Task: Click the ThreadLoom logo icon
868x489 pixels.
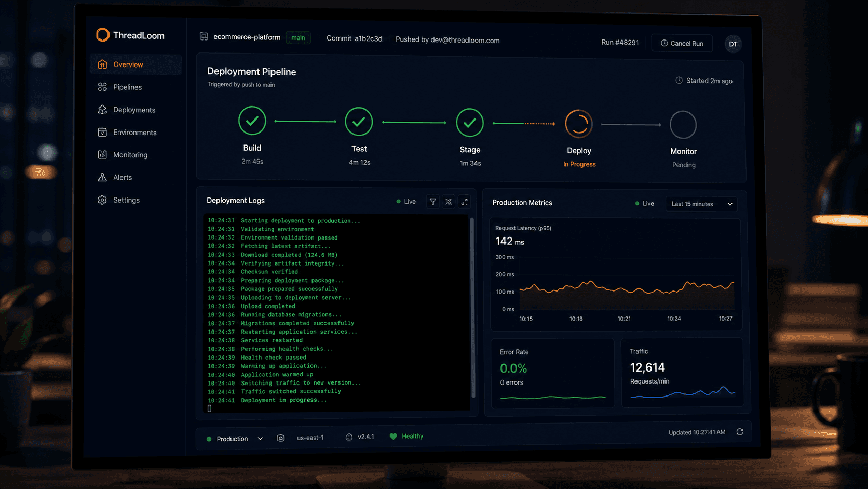Action: point(103,35)
